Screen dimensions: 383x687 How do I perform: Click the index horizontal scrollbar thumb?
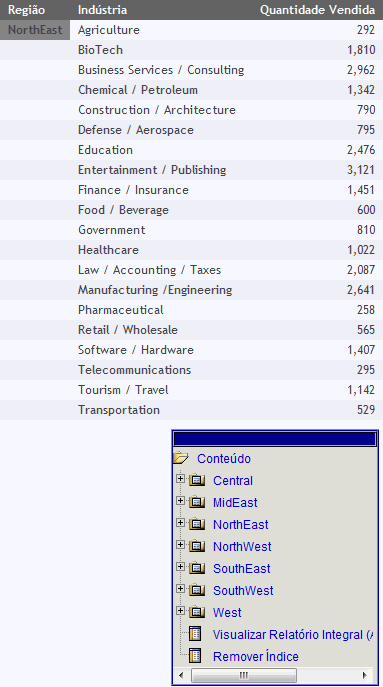tap(244, 675)
